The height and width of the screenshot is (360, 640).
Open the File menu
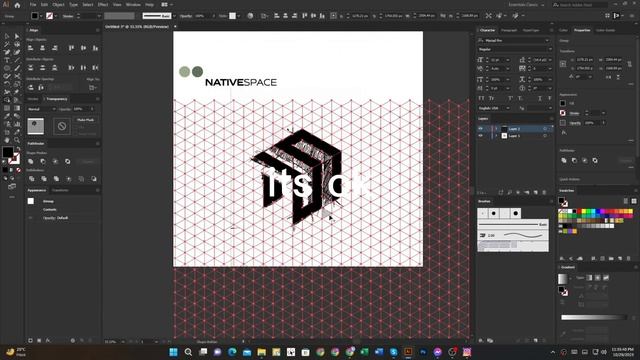coord(33,5)
